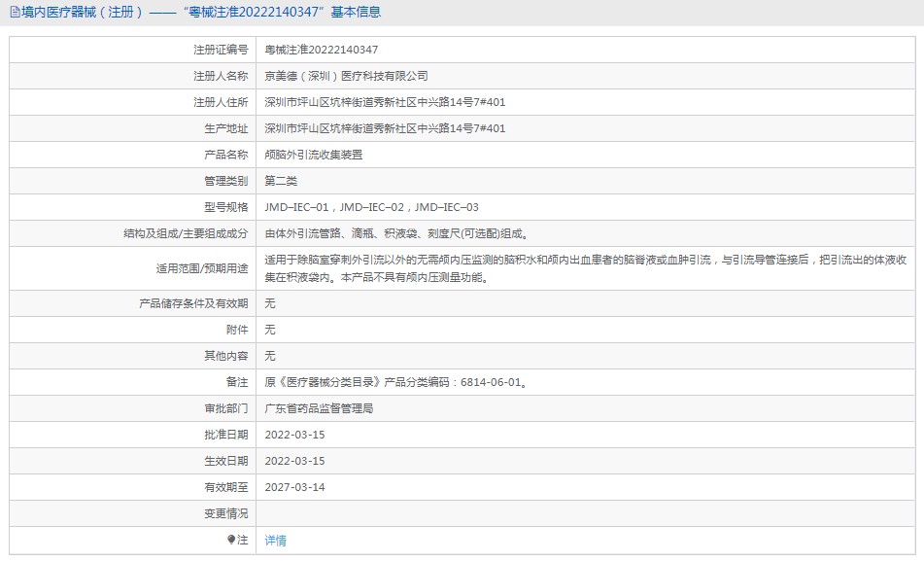Open the 详情 link in the 注 row
This screenshot has width=924, height=561.
tap(275, 541)
